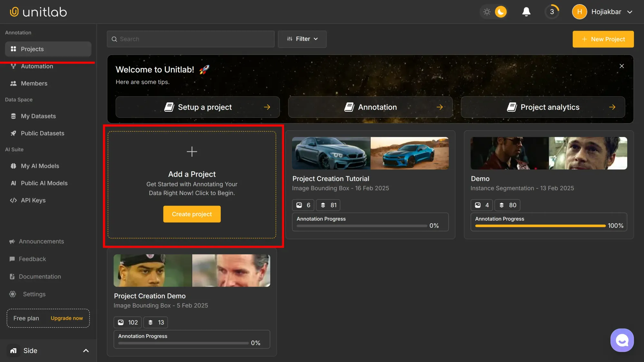Open the Projects section in the sidebar
The width and height of the screenshot is (644, 362).
click(32, 49)
